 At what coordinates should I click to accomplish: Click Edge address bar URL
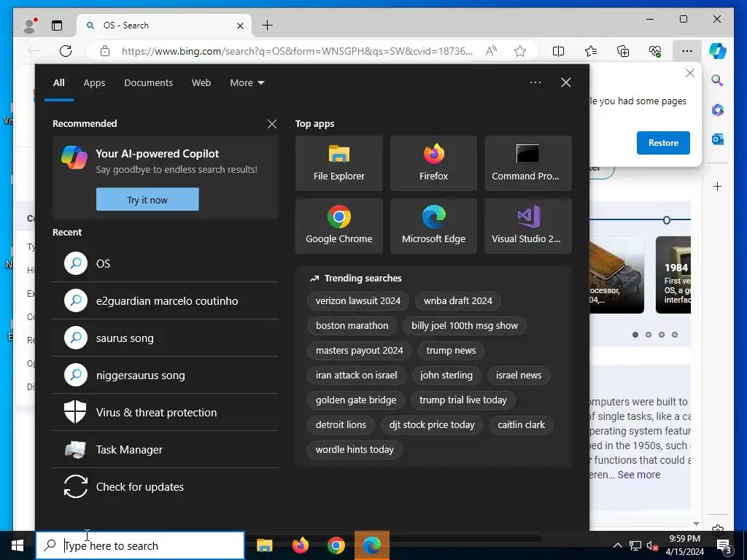point(298,51)
